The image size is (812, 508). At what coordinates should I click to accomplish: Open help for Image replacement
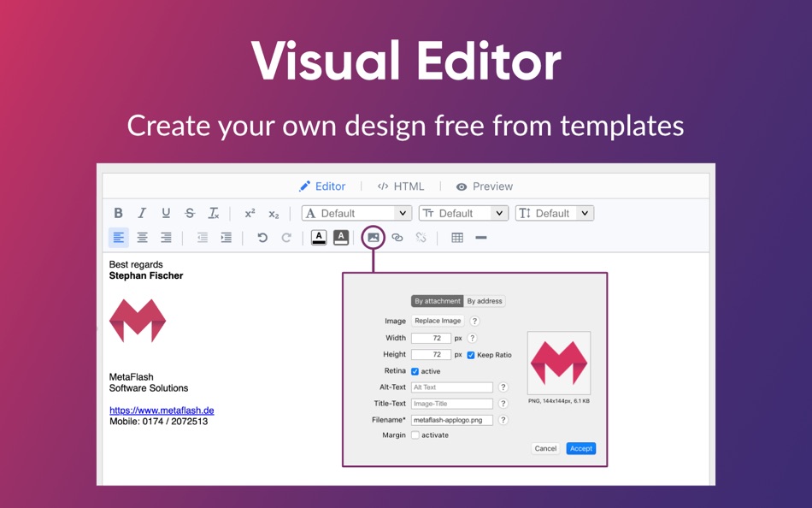[x=474, y=321]
